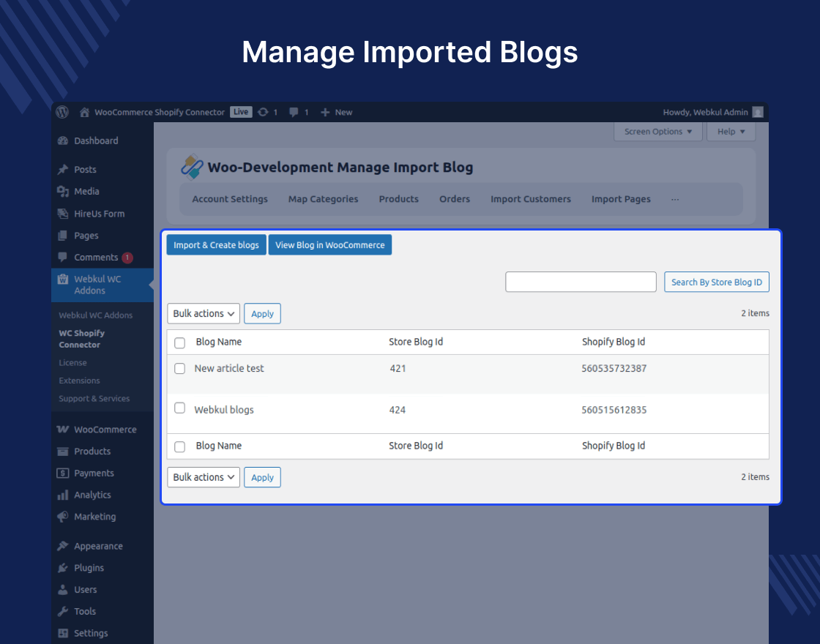
Task: Open the Plugins menu icon
Action: [x=63, y=568]
